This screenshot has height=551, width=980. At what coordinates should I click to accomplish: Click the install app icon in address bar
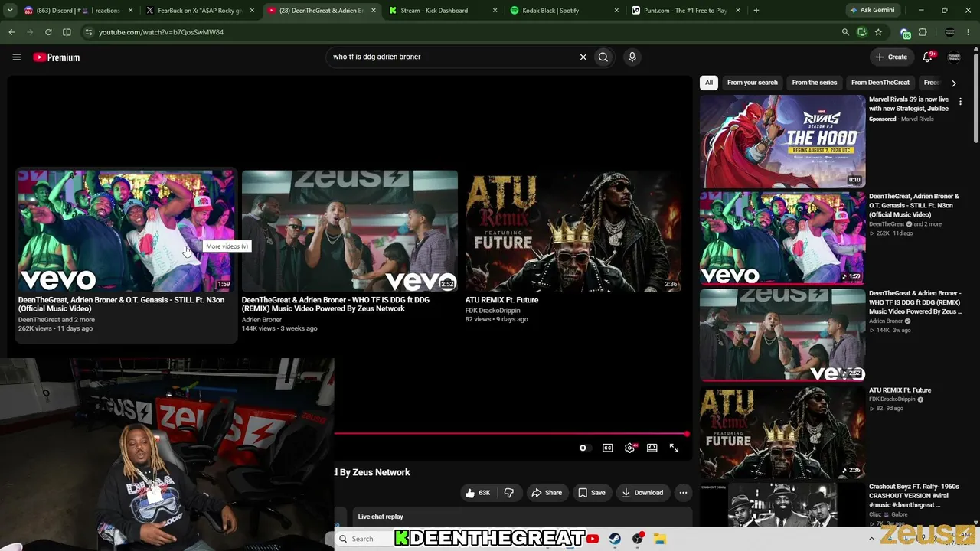pyautogui.click(x=862, y=32)
